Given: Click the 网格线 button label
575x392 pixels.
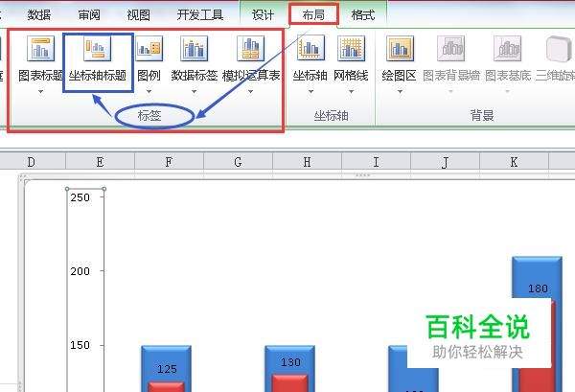Looking at the screenshot, I should coord(351,76).
